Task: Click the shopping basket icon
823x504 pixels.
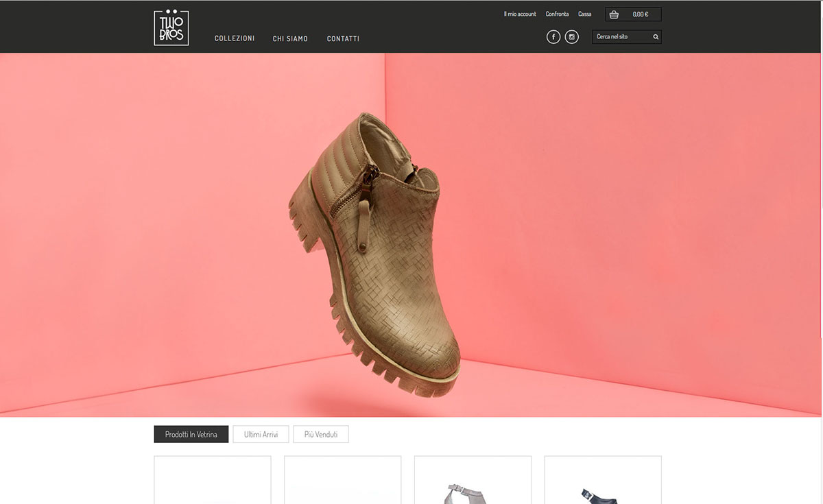Action: (x=614, y=14)
